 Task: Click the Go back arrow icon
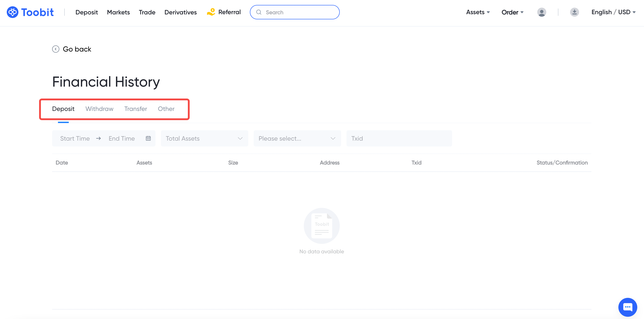click(56, 49)
